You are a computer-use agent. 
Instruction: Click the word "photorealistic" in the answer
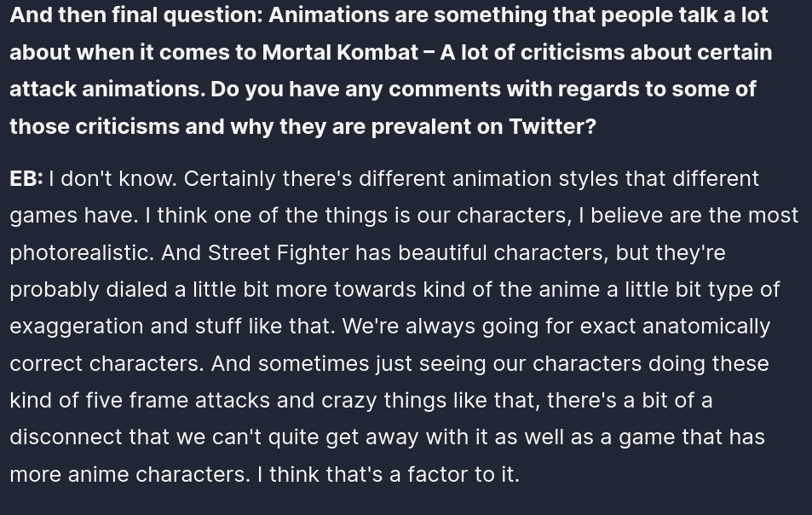click(x=81, y=253)
